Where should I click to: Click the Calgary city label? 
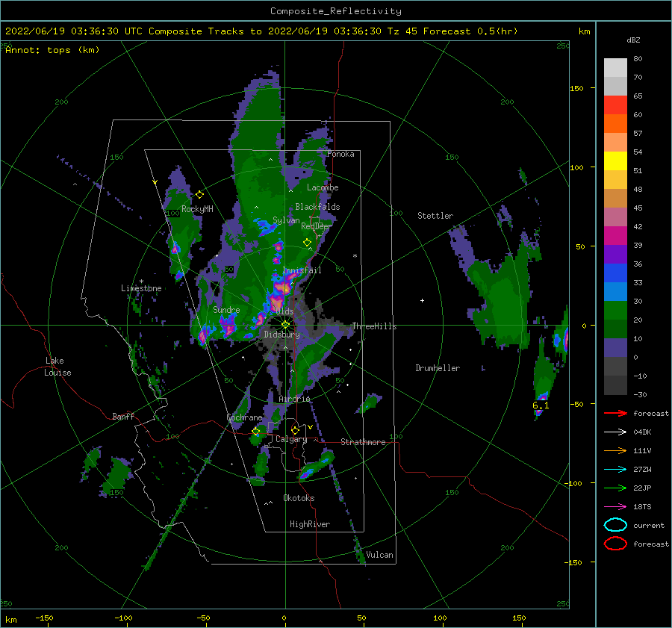[291, 439]
